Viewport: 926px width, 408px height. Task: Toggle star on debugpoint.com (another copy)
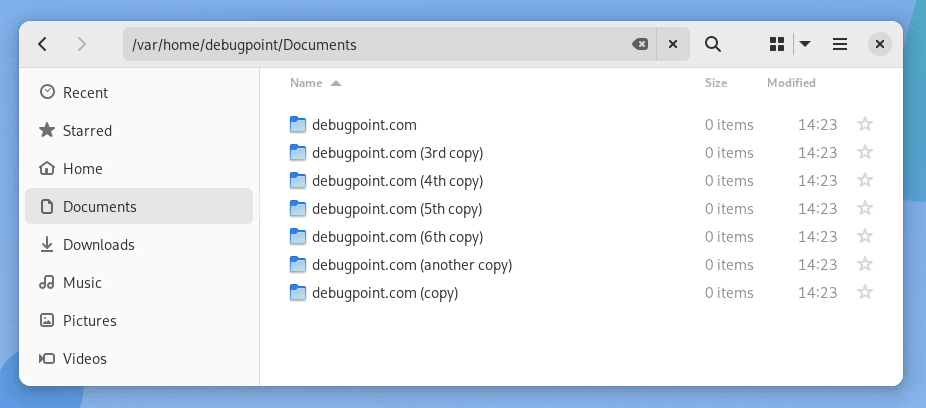[x=865, y=265]
